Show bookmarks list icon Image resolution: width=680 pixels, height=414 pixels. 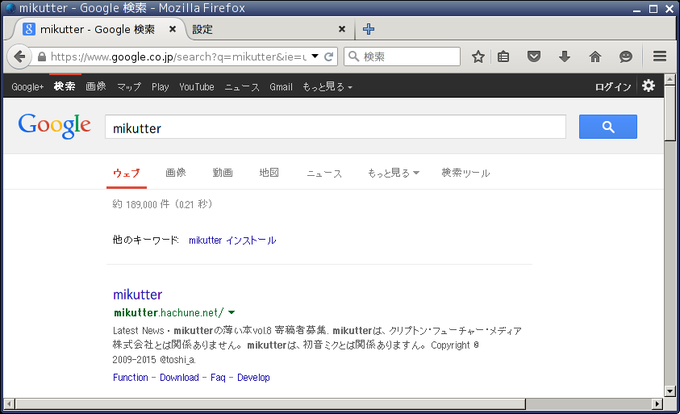click(503, 57)
